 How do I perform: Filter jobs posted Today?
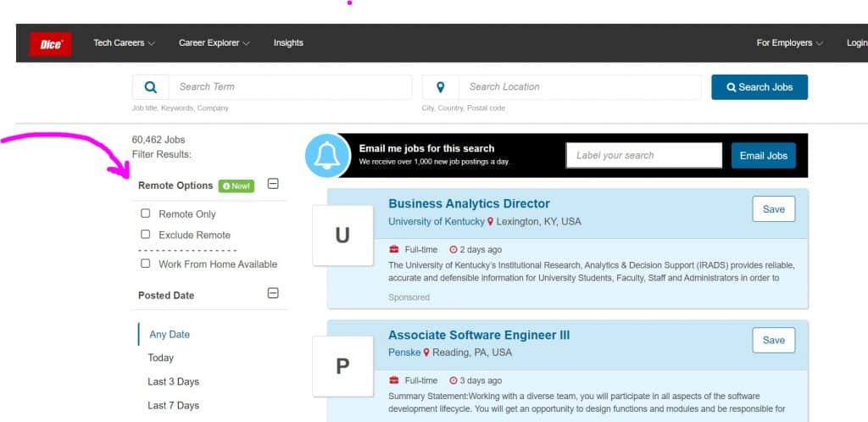[160, 358]
